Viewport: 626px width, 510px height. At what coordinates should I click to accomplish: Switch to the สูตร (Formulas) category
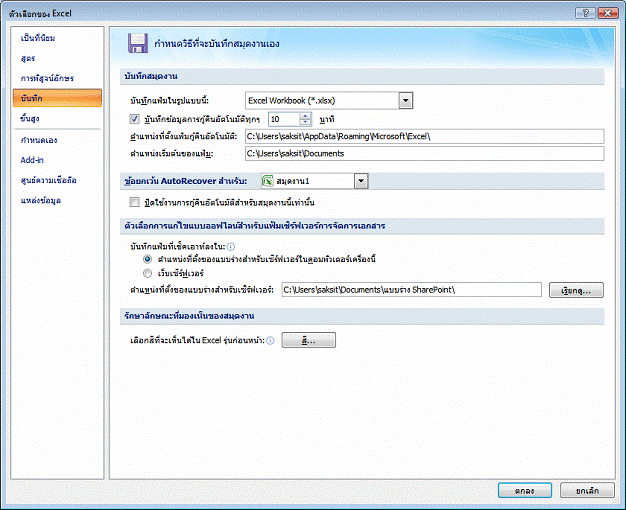tap(29, 58)
